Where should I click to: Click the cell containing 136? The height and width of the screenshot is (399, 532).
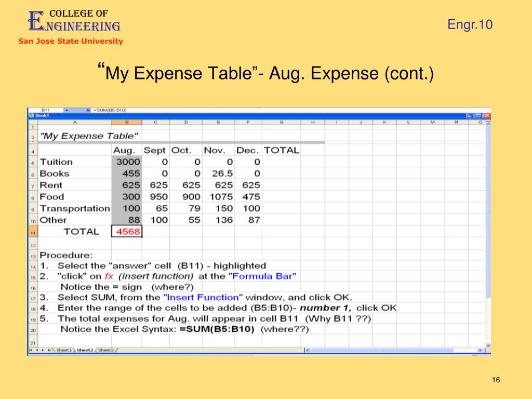tap(219, 220)
